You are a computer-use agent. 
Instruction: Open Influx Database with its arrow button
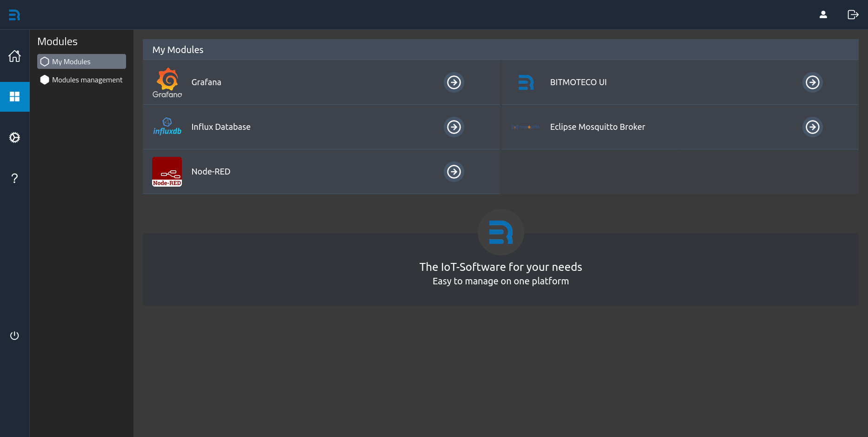(454, 127)
